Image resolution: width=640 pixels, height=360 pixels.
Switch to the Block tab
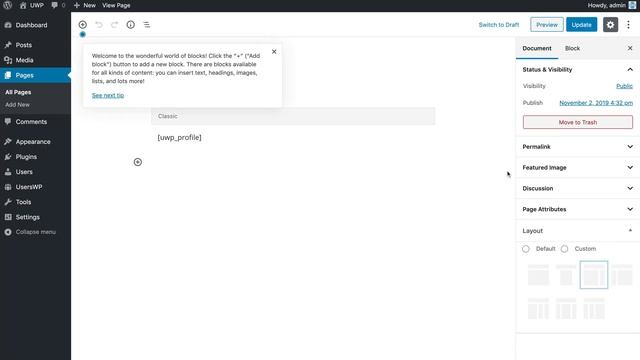pos(572,48)
